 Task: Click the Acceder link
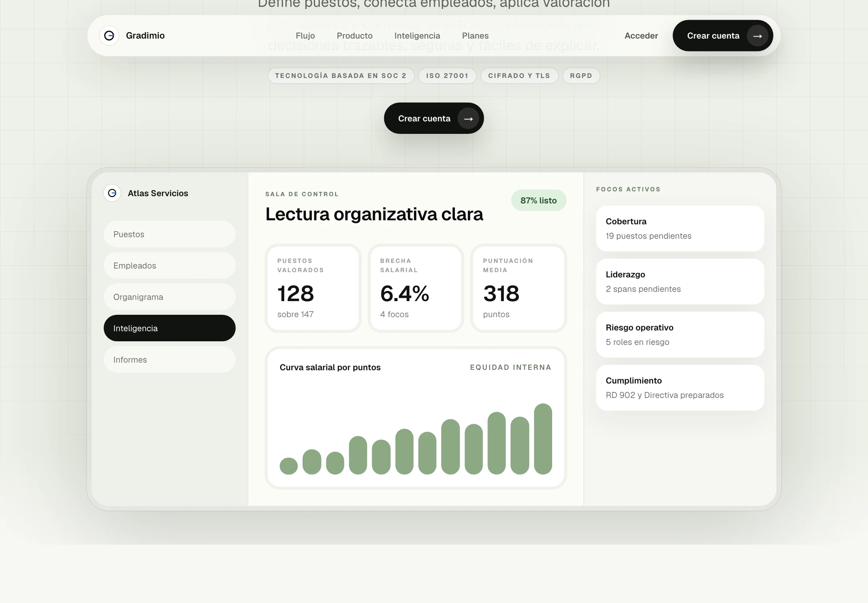641,36
